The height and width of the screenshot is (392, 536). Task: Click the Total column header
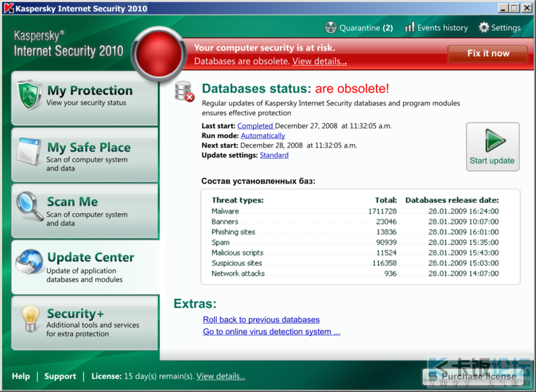(386, 200)
